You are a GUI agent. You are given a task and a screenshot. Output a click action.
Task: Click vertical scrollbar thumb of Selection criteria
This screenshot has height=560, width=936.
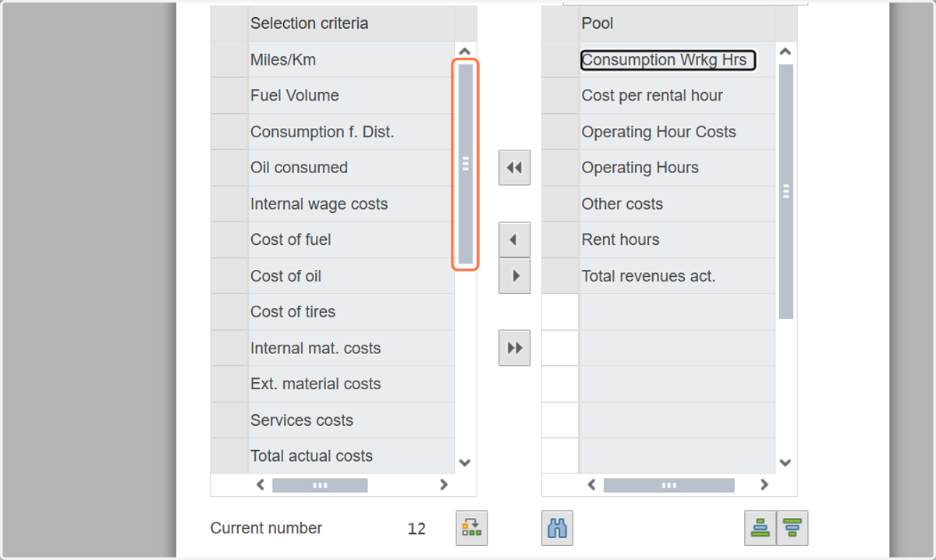(x=466, y=164)
